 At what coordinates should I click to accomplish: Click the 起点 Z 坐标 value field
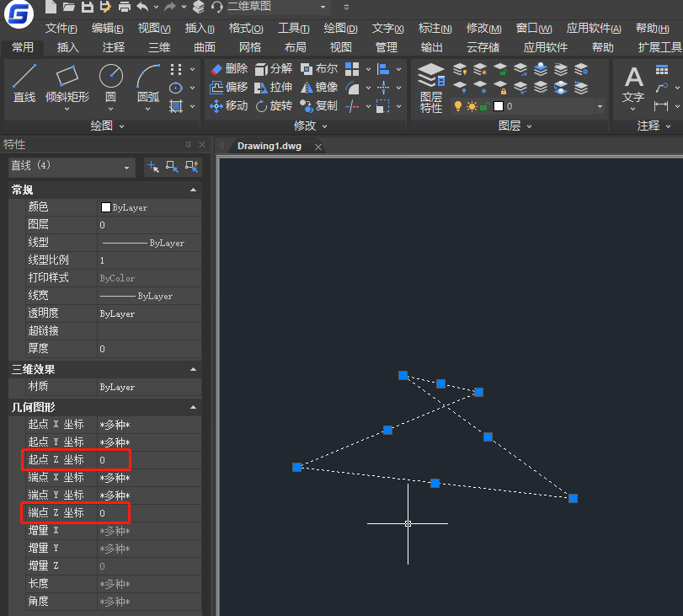point(149,460)
